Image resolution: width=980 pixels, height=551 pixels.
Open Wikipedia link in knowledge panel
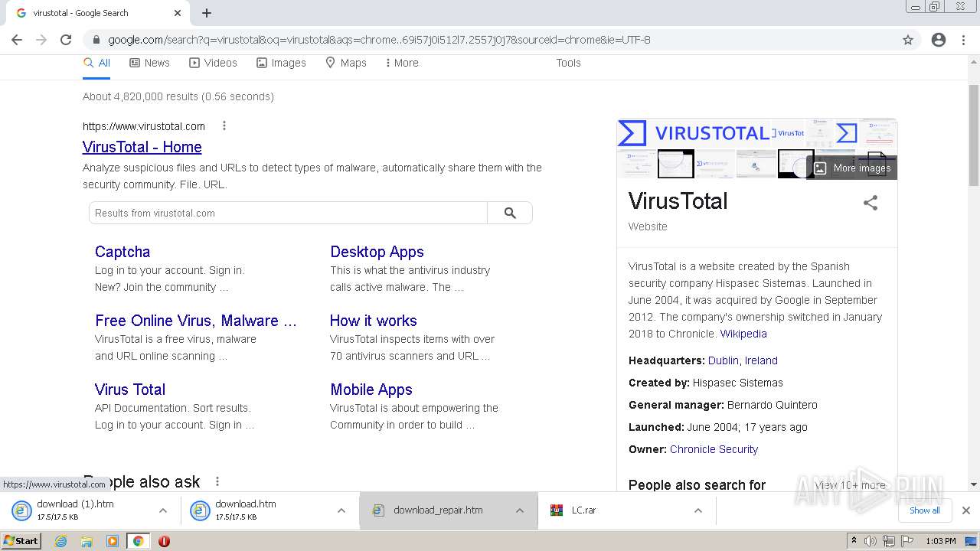tap(743, 334)
